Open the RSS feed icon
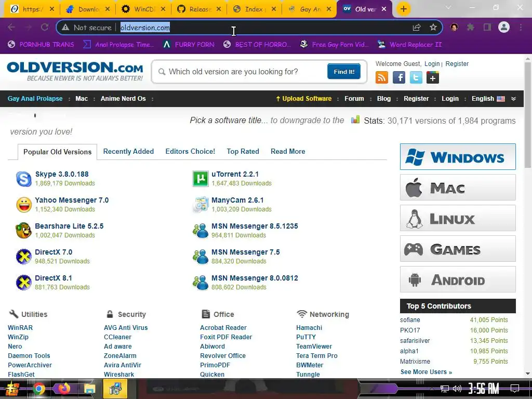This screenshot has height=399, width=532. pos(382,78)
